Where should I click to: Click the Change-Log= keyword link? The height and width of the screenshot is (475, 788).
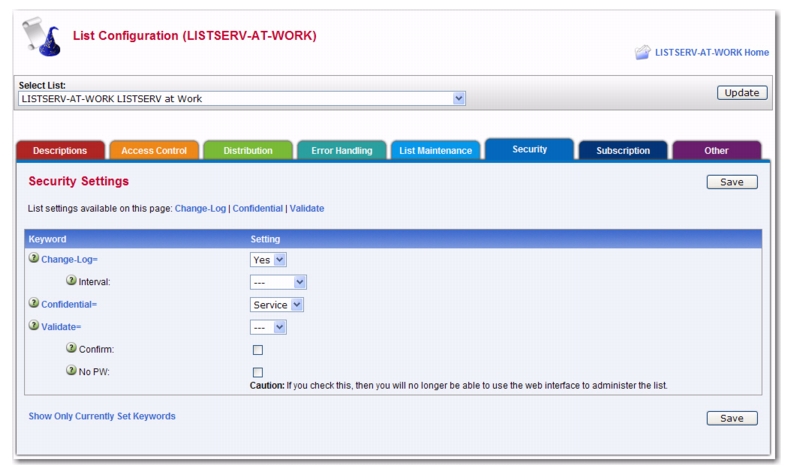click(x=69, y=259)
